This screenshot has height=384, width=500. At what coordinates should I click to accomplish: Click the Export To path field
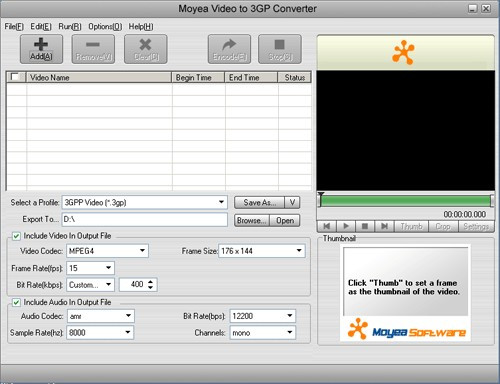point(145,220)
